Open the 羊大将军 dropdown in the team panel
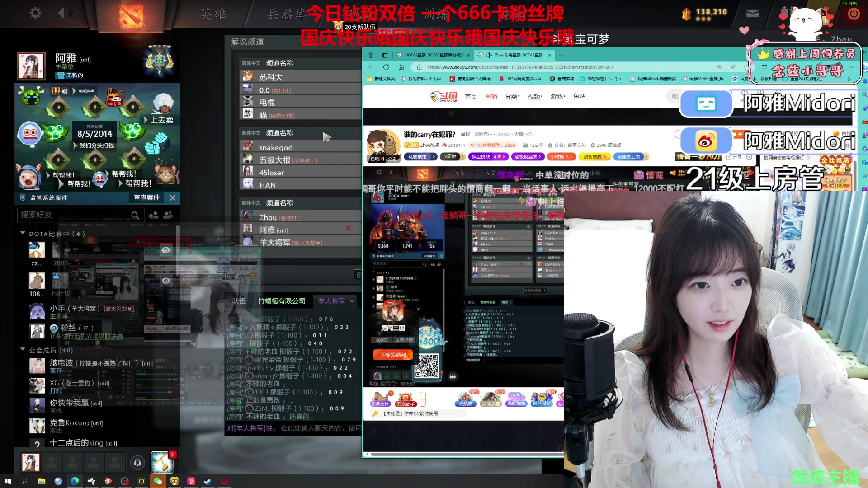 [335, 301]
